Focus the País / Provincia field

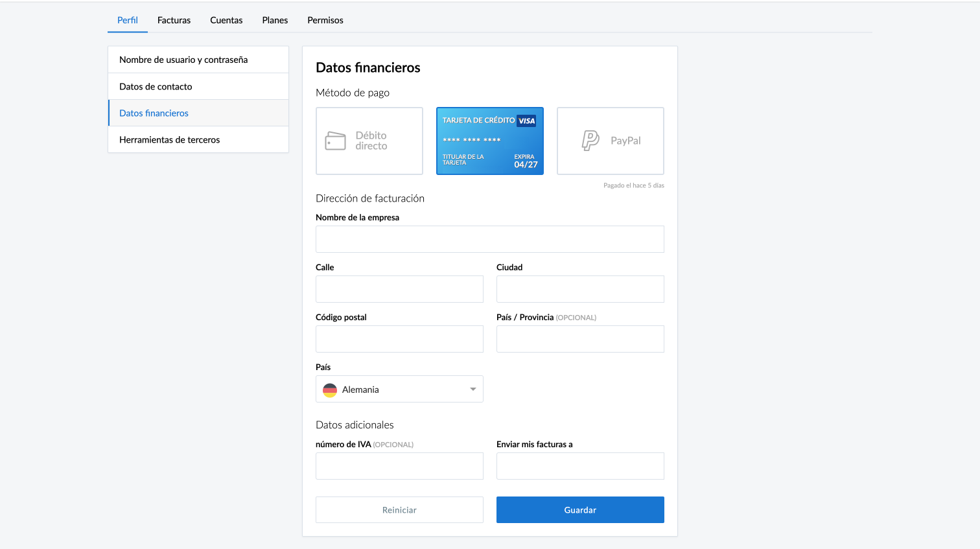tap(580, 339)
